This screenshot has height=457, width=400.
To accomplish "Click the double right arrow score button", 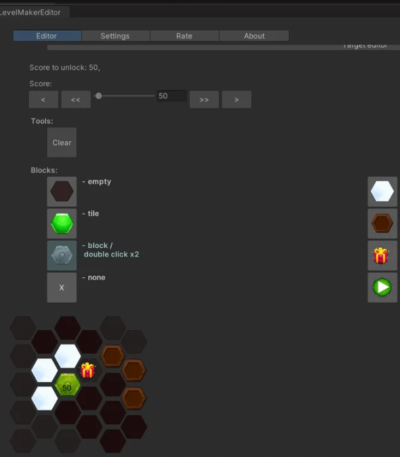I will coord(204,100).
